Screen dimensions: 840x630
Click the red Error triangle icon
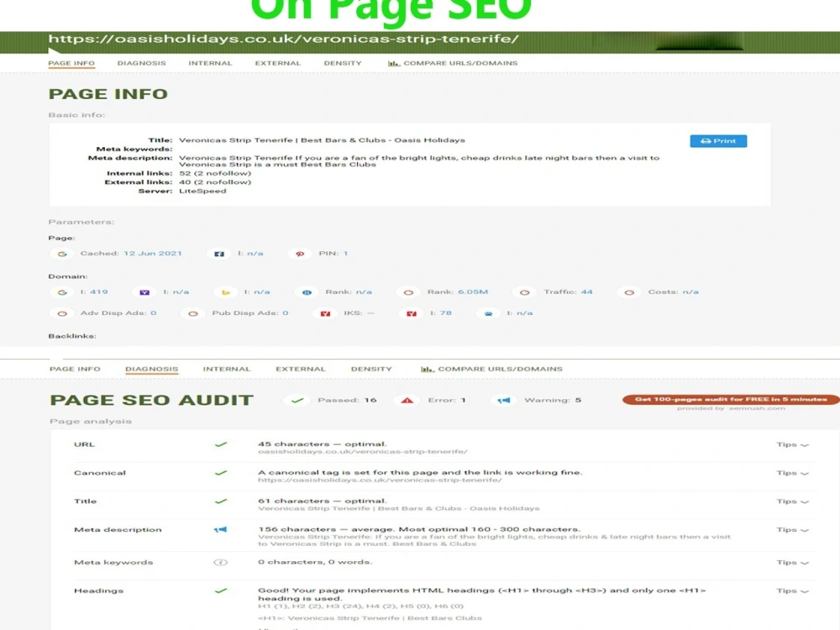[x=407, y=400]
